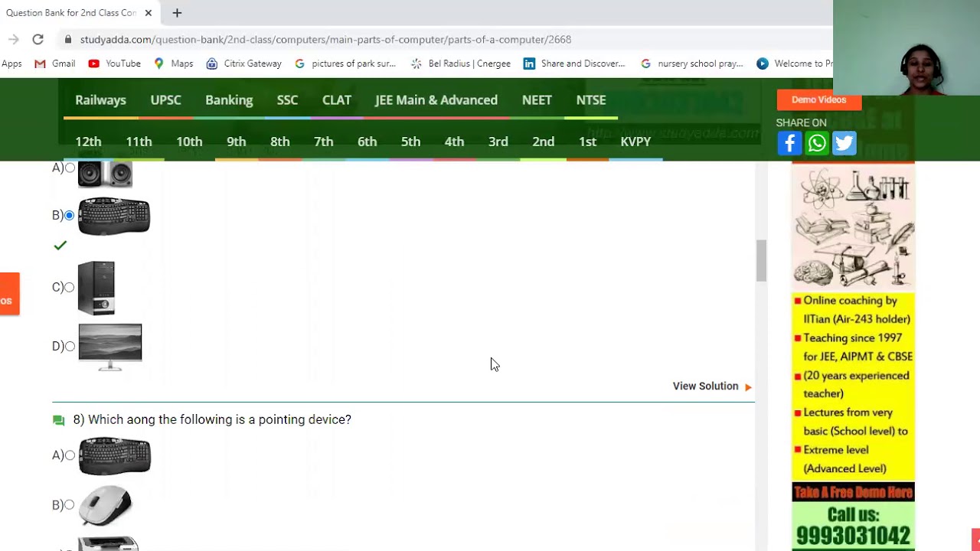This screenshot has width=980, height=551.
Task: Go to 4th class section
Action: (454, 142)
